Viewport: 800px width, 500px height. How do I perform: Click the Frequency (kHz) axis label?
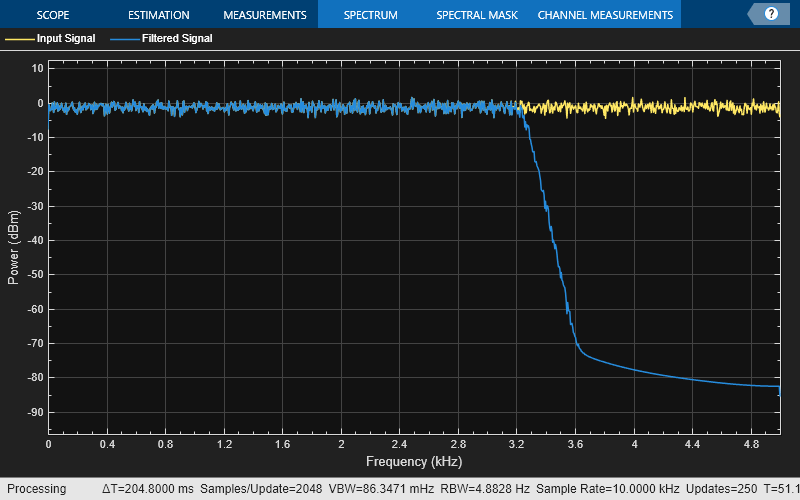[413, 462]
